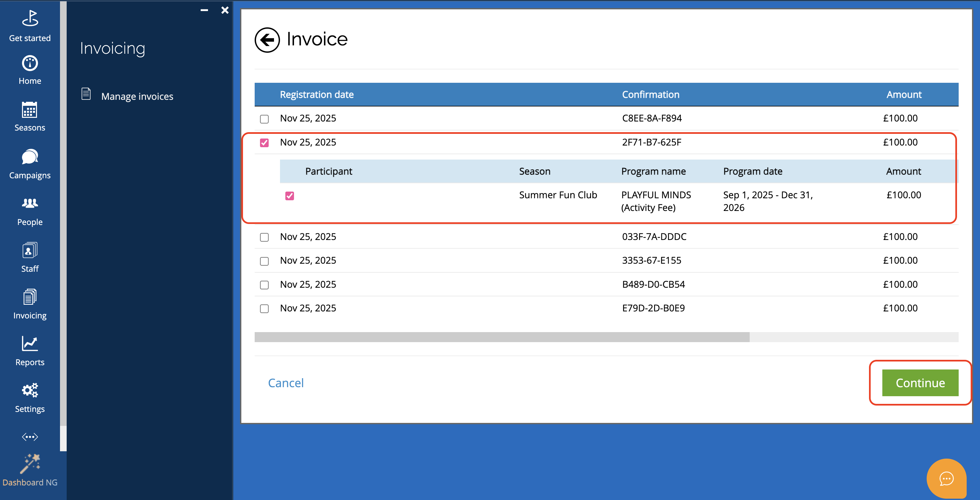Open Manage invoices menu item
Screen dimensions: 980x500
(137, 96)
